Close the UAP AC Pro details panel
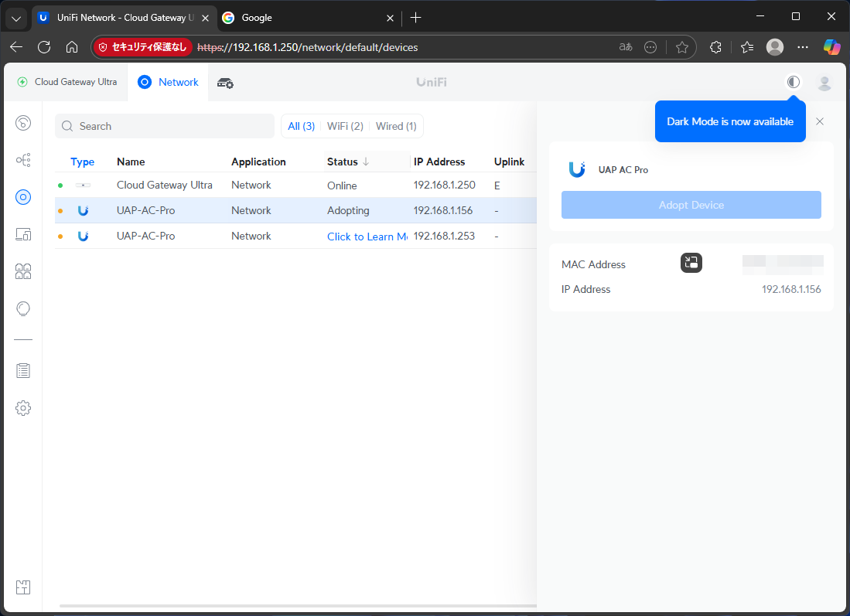Viewport: 850px width, 616px height. pos(820,121)
